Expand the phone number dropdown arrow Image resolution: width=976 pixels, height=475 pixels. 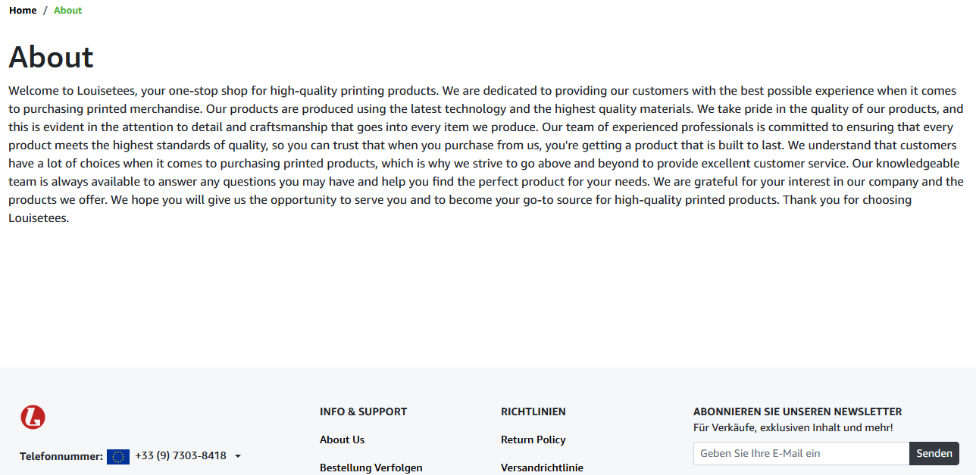tap(238, 456)
